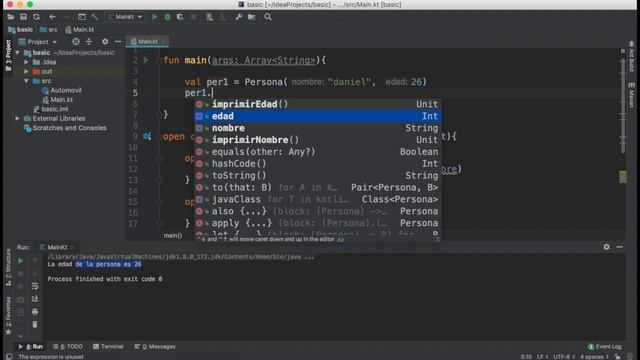Toggle the Project side tool window strip button
Viewport: 640px width, 360px height.
coord(8,56)
